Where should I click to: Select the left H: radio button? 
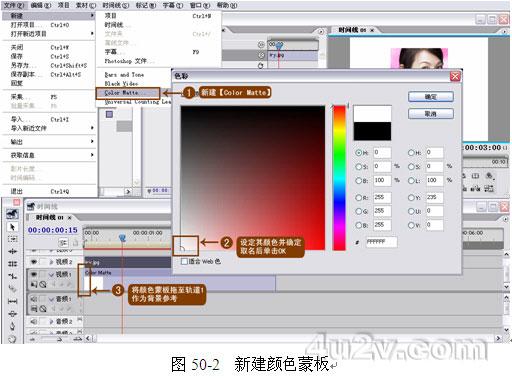coord(359,153)
